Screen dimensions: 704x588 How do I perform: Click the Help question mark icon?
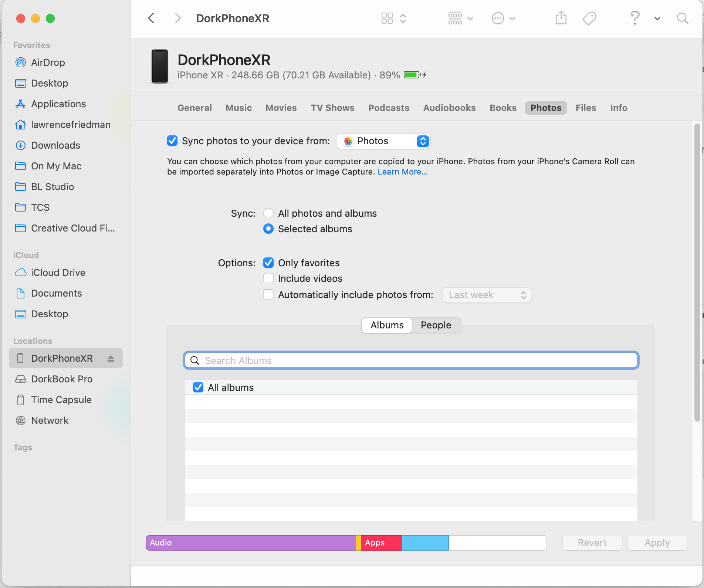pos(635,18)
